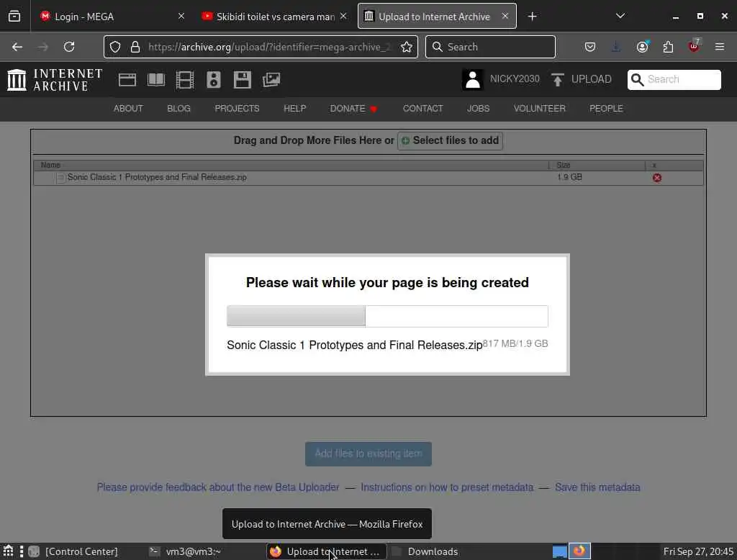This screenshot has width=737, height=560.
Task: Click the upload progress bar
Action: (x=387, y=316)
